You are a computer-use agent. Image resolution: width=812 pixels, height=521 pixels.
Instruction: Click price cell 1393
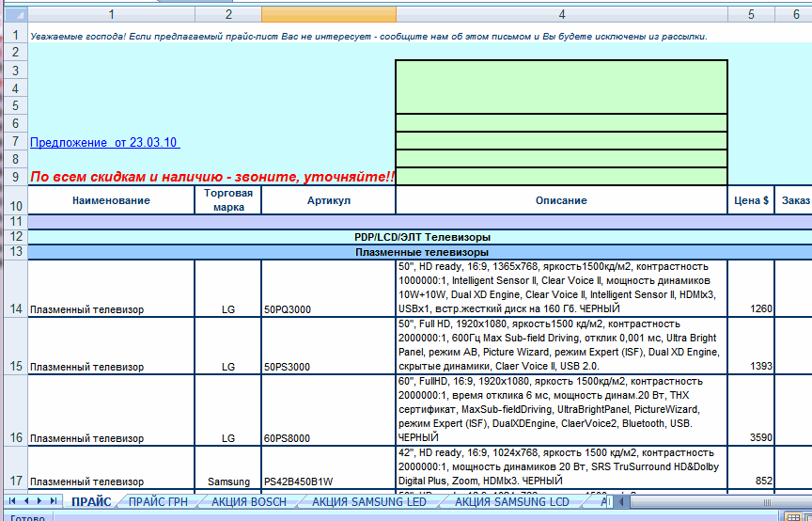751,346
